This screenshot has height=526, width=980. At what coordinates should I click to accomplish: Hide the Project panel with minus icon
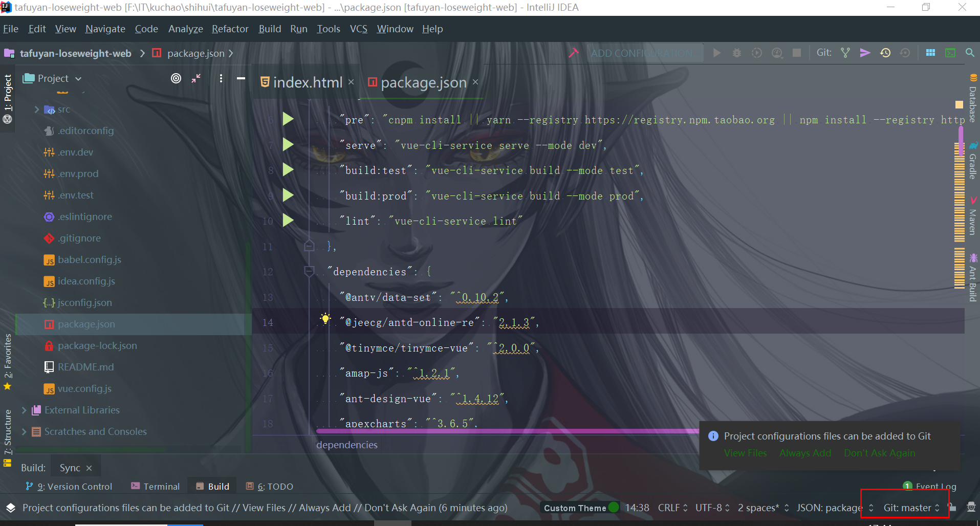(x=241, y=78)
